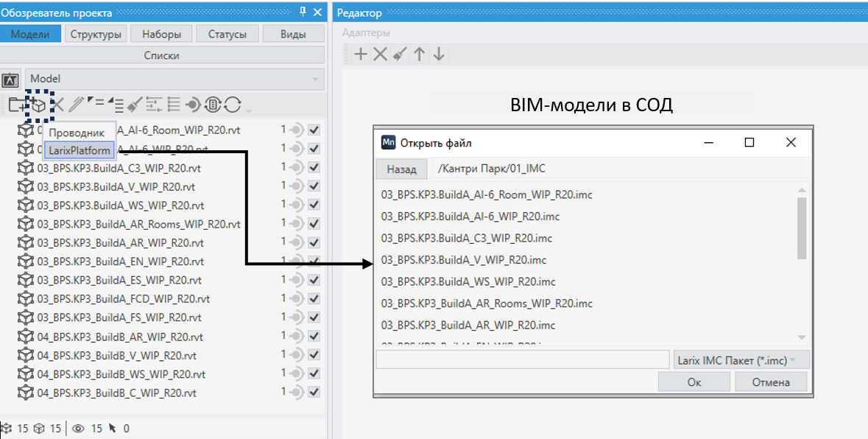Click the up arrow in Редактор toolbar

coord(419,54)
